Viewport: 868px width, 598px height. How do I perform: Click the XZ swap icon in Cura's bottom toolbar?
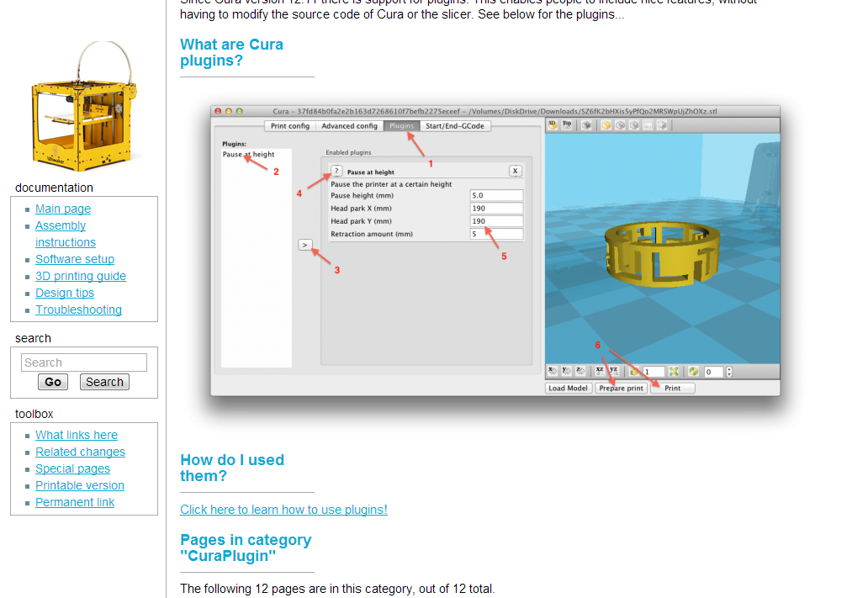click(600, 371)
